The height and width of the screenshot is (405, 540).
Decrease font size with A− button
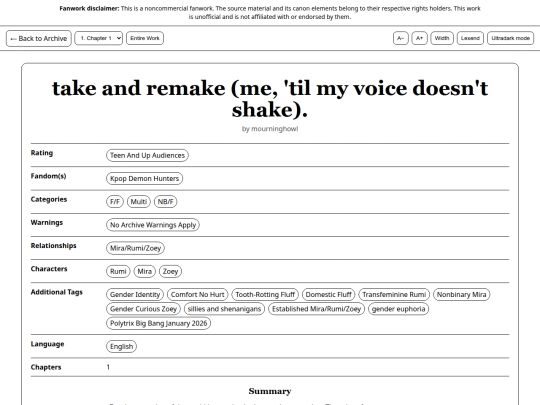click(x=401, y=38)
